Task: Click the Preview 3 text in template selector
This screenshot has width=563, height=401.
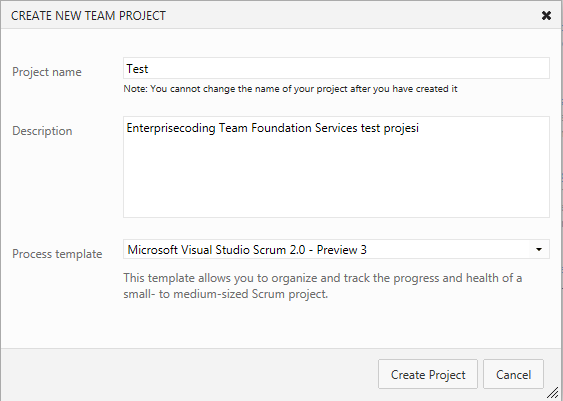Action: (341, 250)
